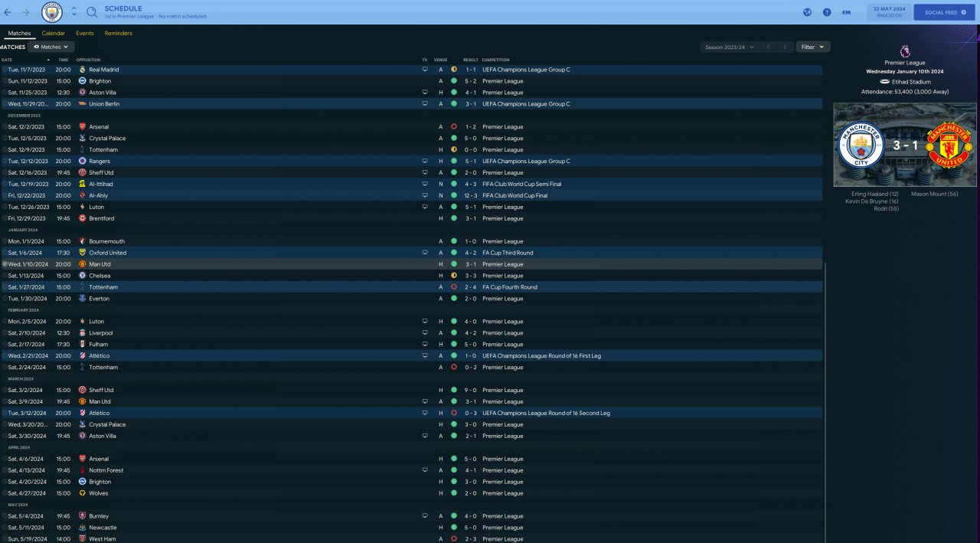Sort by the Result column header
Screen dimensions: 980x543
(x=470, y=60)
